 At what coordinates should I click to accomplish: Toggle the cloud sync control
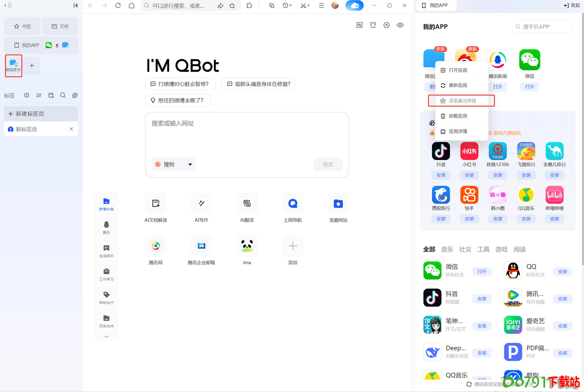[354, 5]
